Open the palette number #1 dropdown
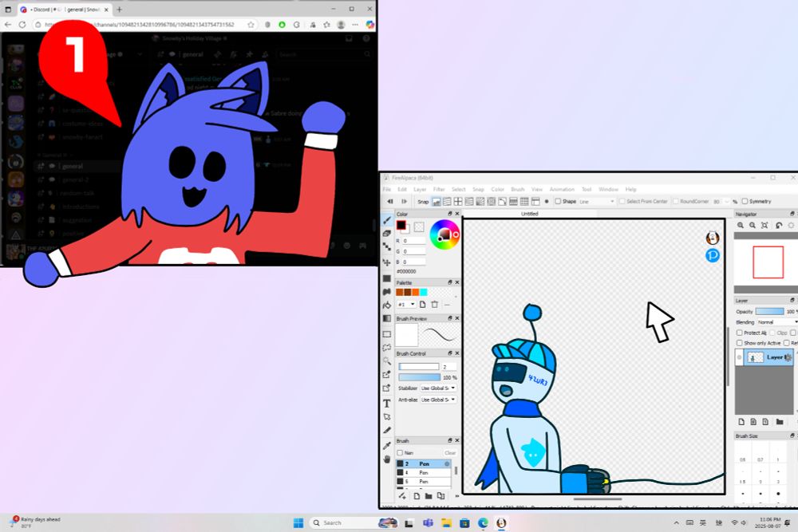 (406, 304)
